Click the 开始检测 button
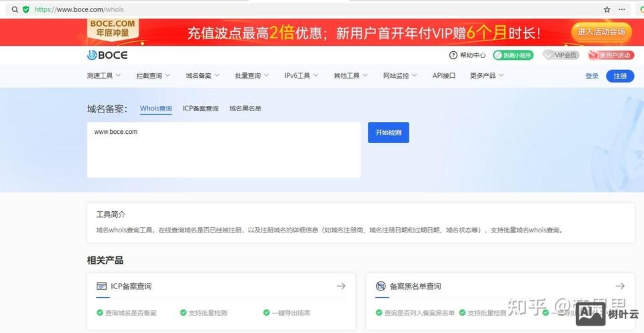 pos(389,133)
